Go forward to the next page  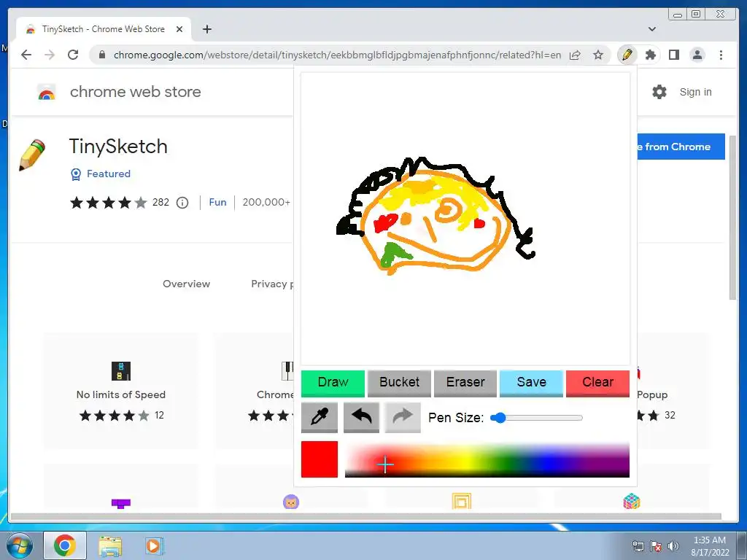(50, 55)
